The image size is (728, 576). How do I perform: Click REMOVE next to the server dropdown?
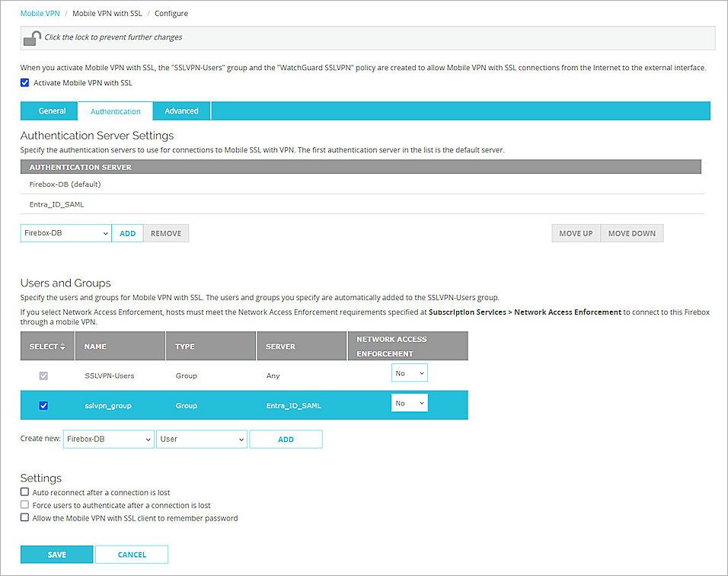(165, 233)
